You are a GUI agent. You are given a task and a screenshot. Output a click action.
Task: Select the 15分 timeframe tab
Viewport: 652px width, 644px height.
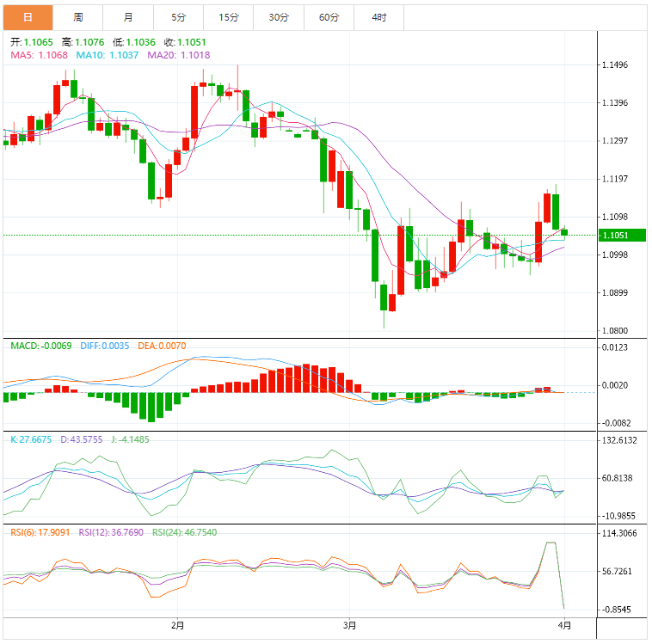coord(229,17)
